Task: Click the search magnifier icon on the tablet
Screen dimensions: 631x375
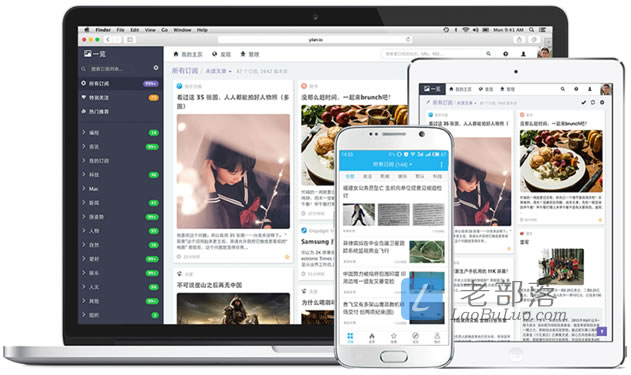Action: click(x=562, y=89)
